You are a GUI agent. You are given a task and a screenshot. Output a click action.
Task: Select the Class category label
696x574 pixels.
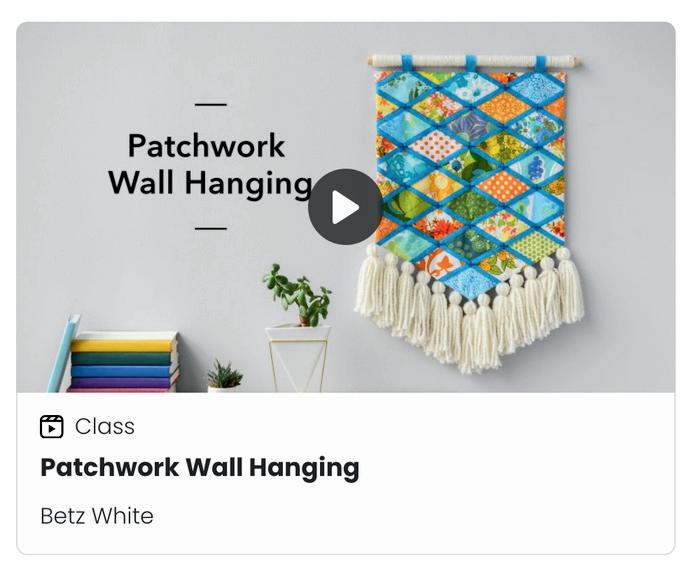[x=105, y=427]
